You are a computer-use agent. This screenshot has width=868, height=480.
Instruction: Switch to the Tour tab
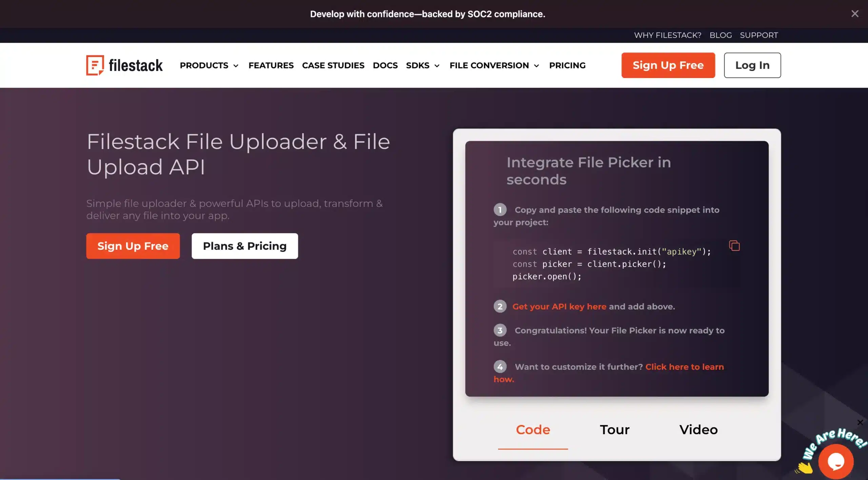pyautogui.click(x=615, y=430)
